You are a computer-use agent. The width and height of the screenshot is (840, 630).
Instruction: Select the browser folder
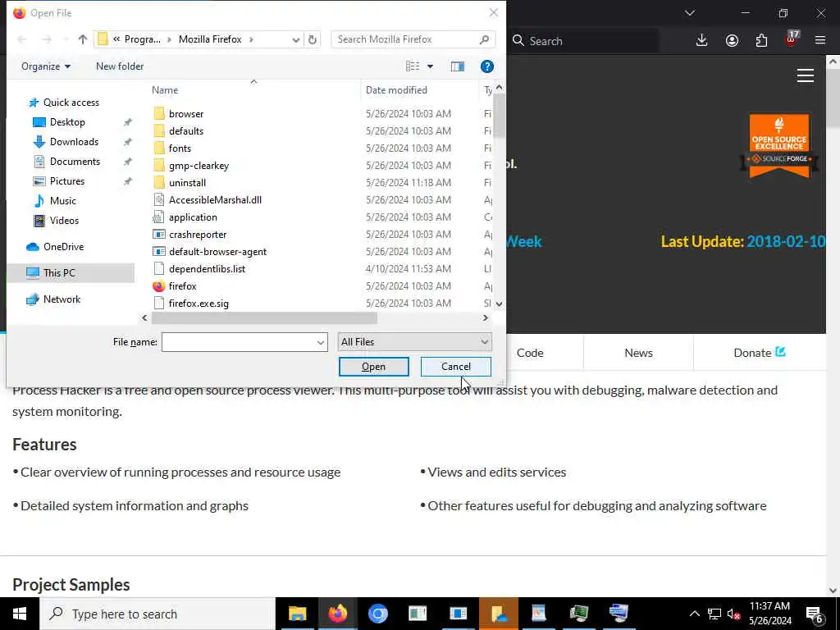click(x=186, y=113)
